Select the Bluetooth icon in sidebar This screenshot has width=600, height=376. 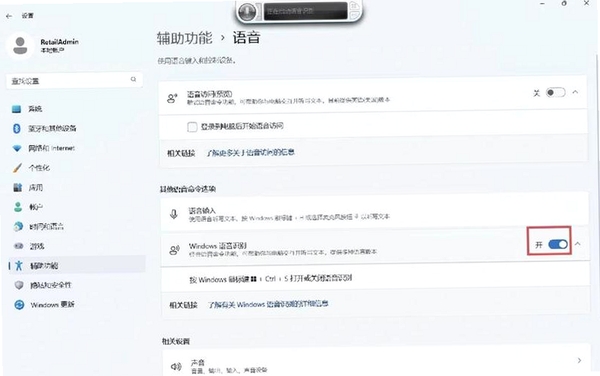tap(16, 129)
